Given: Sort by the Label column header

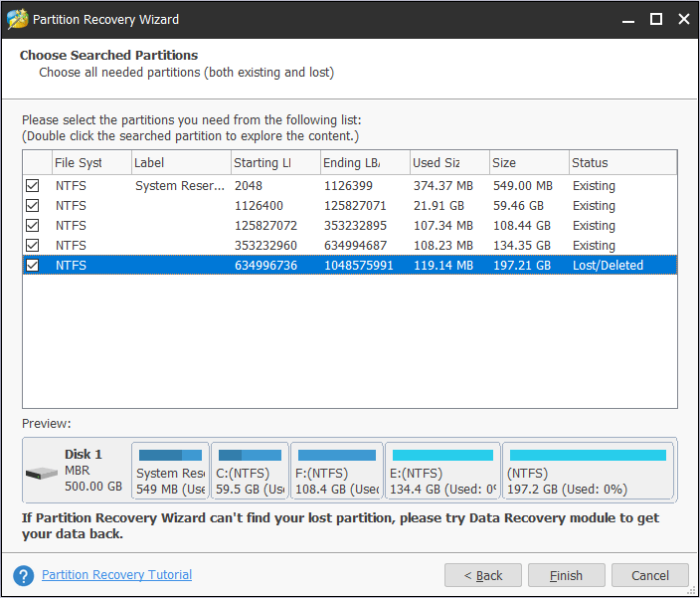Looking at the screenshot, I should pyautogui.click(x=181, y=162).
